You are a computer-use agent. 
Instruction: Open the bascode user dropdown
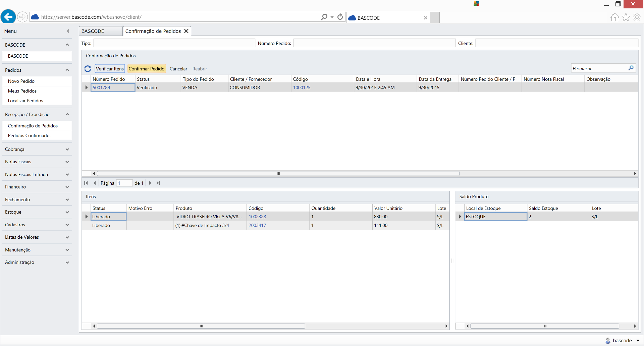click(638, 341)
